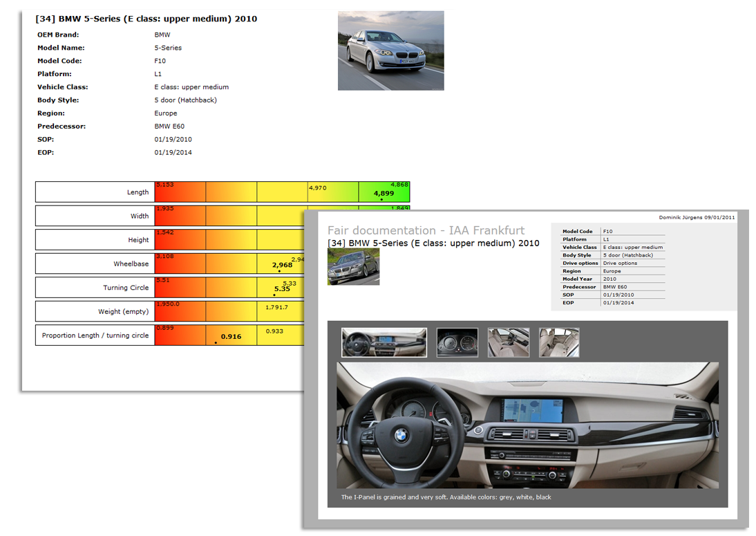Select the "5-Series" model name value
Screen dimensions: 756x536
tap(168, 48)
